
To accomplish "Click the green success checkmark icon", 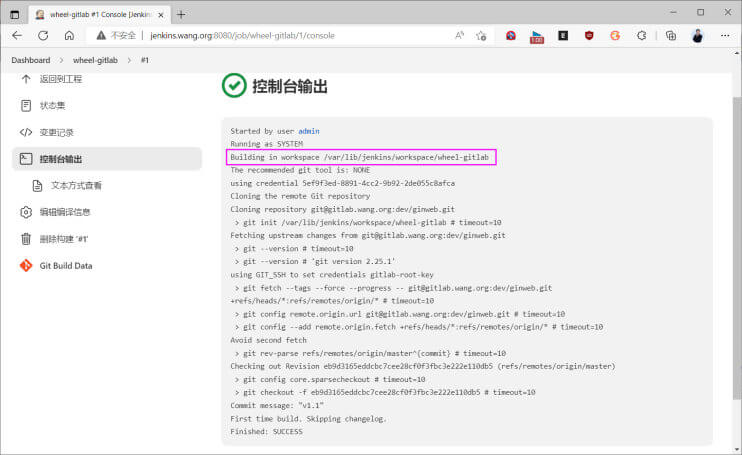I will [234, 86].
